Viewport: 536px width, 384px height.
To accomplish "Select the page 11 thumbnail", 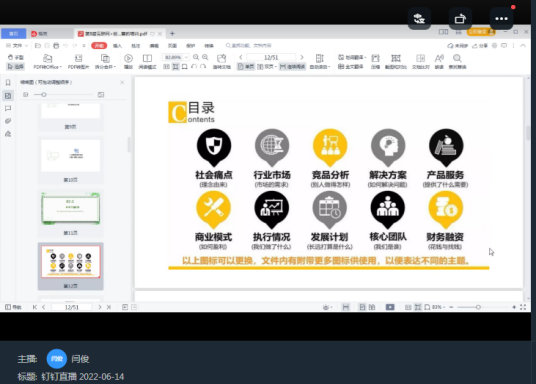I will point(70,209).
